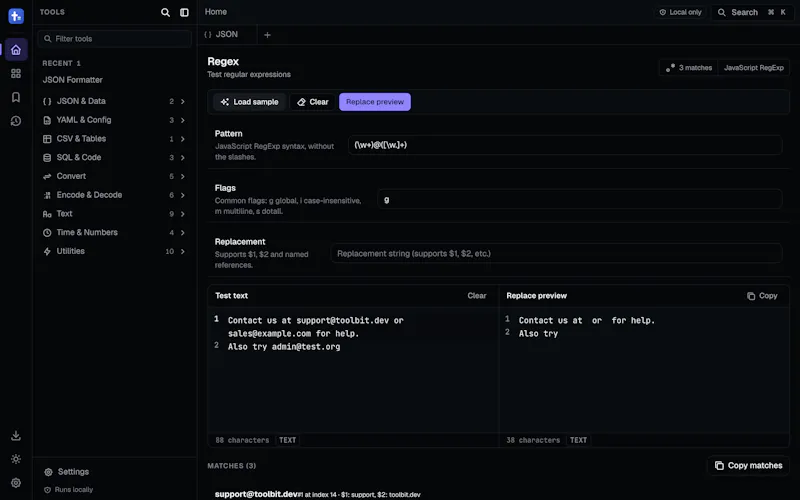Click the TEXT badge under Replace preview
800x500 pixels.
(578, 440)
